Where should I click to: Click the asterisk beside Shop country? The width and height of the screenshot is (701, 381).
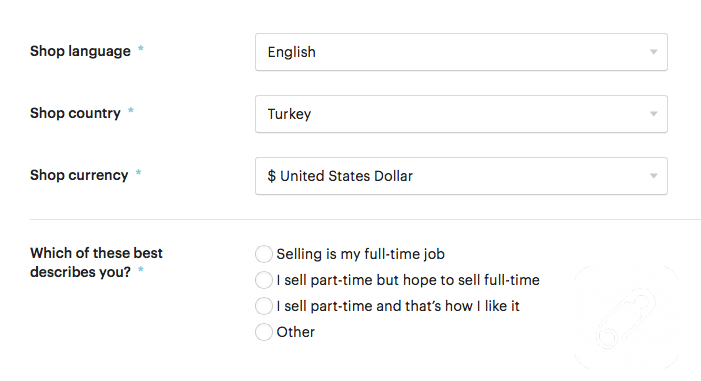(x=131, y=110)
